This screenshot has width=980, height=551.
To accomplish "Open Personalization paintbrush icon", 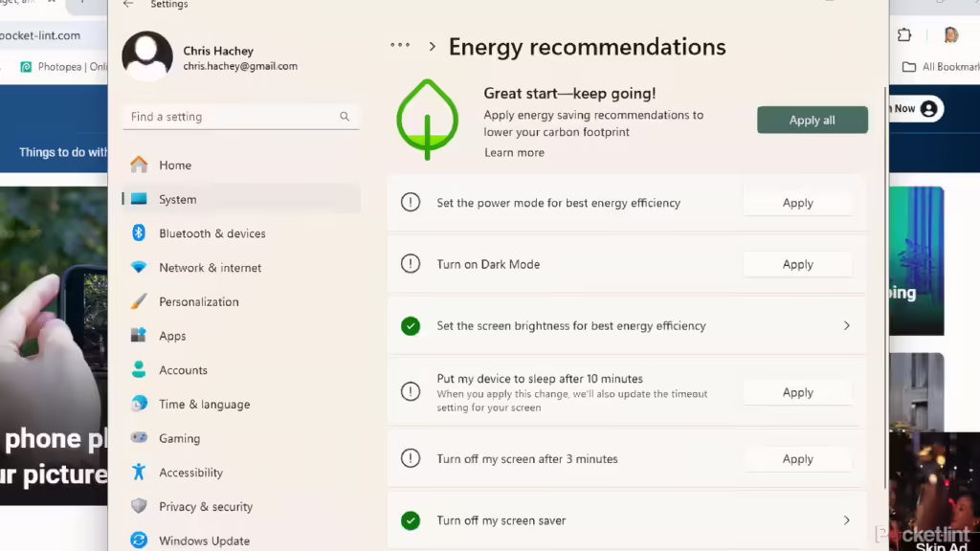I will pyautogui.click(x=139, y=301).
